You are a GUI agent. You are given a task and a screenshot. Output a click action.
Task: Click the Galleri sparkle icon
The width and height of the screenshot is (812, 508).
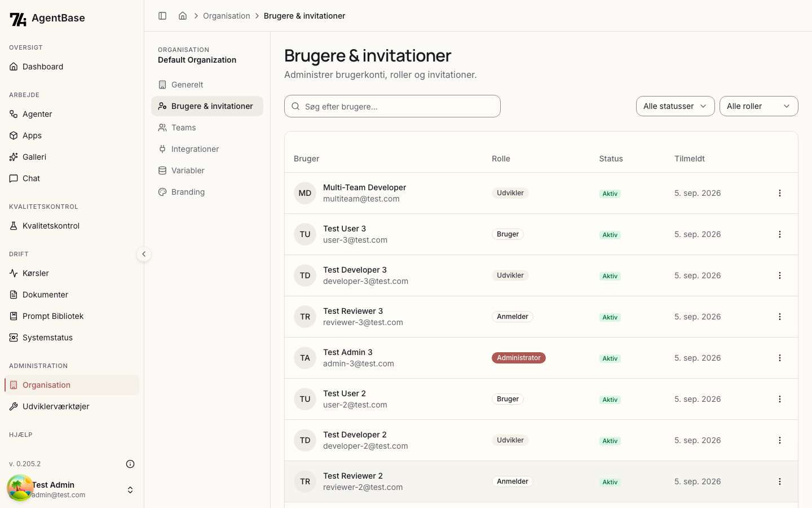click(x=14, y=157)
